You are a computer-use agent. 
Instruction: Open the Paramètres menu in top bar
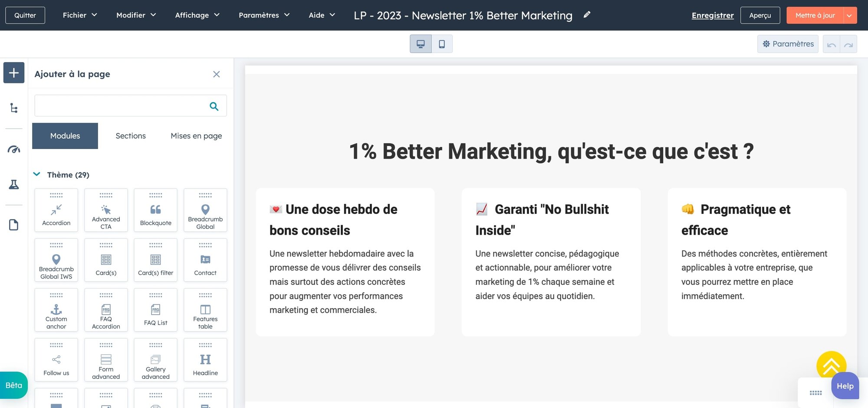coord(264,15)
